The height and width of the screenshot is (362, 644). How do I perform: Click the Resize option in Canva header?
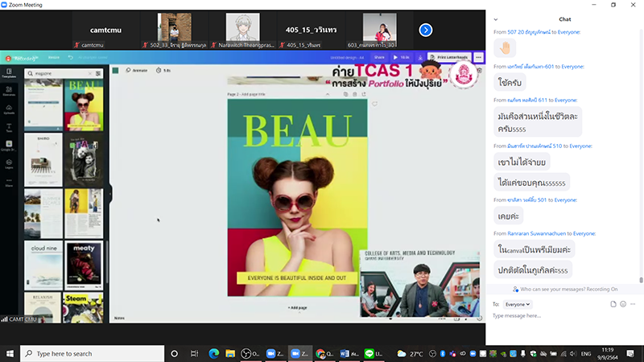coord(54,57)
